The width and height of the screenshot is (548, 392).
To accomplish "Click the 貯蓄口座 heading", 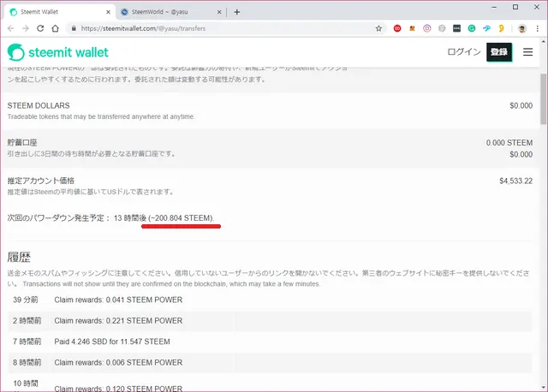I will pyautogui.click(x=22, y=143).
